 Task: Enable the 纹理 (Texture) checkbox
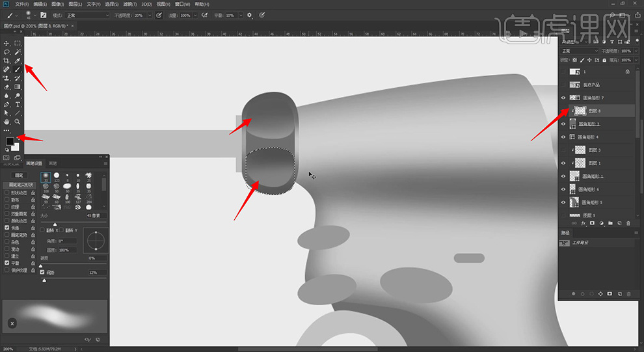coord(7,207)
